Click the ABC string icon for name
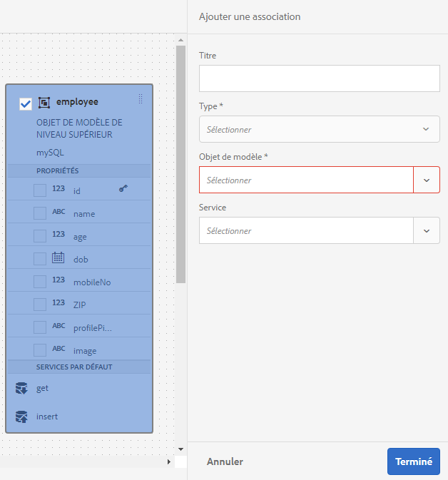The width and height of the screenshot is (448, 480). 58,212
